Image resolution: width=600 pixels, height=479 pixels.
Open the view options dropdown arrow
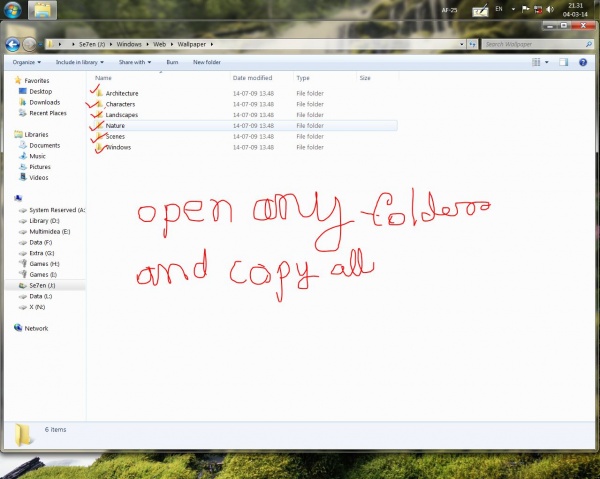point(546,62)
